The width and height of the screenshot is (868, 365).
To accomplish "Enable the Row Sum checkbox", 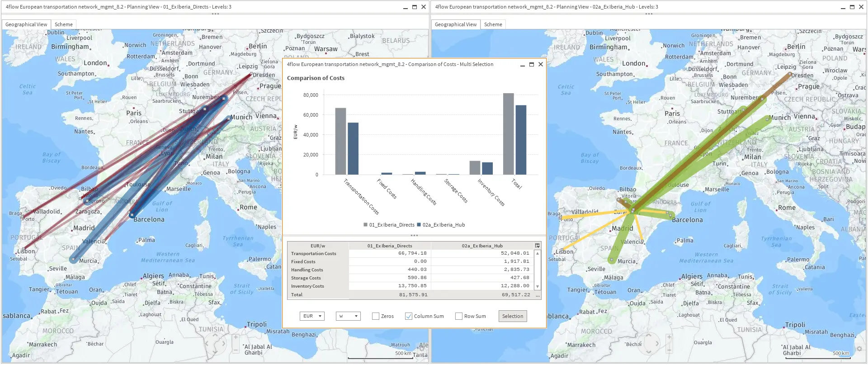I will click(x=459, y=316).
